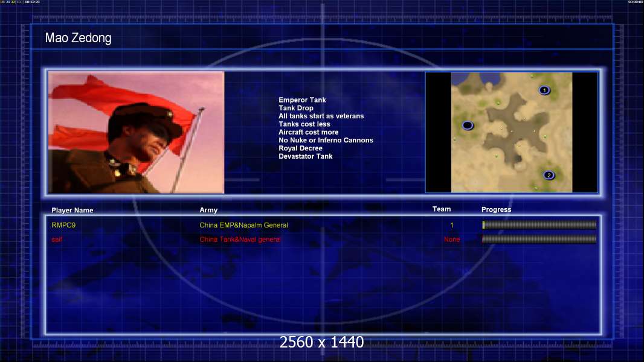Click the 'Army' column header
Image resolution: width=644 pixels, height=362 pixels.
[208, 210]
